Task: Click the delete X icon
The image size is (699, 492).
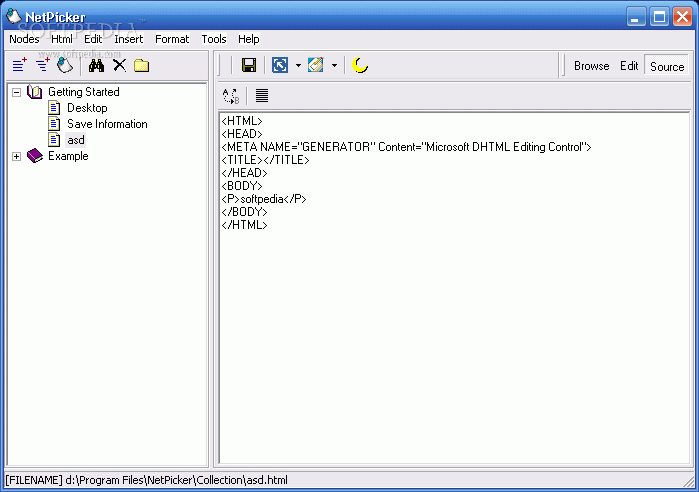Action: [119, 66]
